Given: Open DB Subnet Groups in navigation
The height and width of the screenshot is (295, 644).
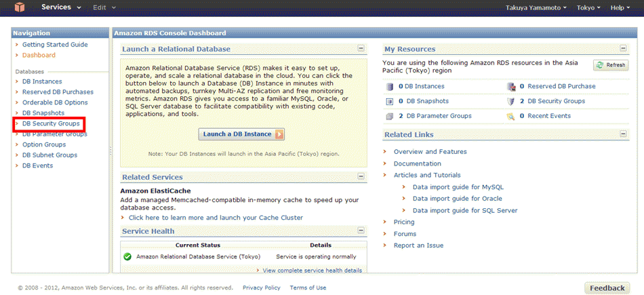Looking at the screenshot, I should 49,155.
